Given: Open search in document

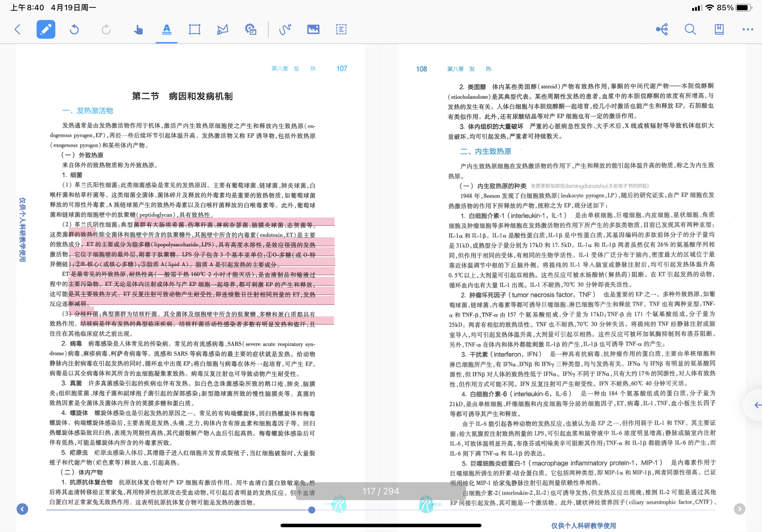Looking at the screenshot, I should (690, 29).
